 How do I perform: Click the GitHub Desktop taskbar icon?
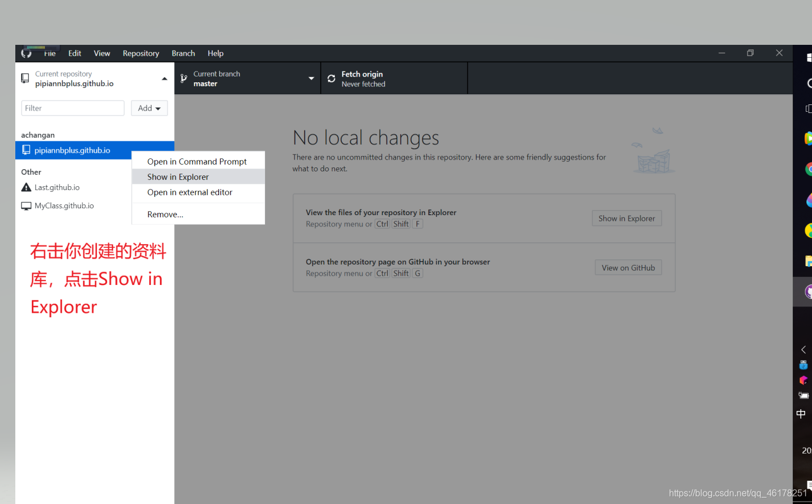click(x=809, y=292)
